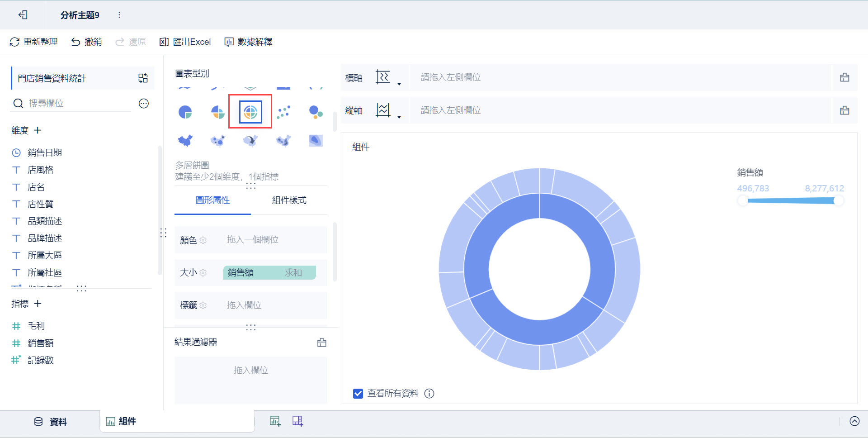
Task: Click the 匯出Excel export button
Action: click(185, 42)
